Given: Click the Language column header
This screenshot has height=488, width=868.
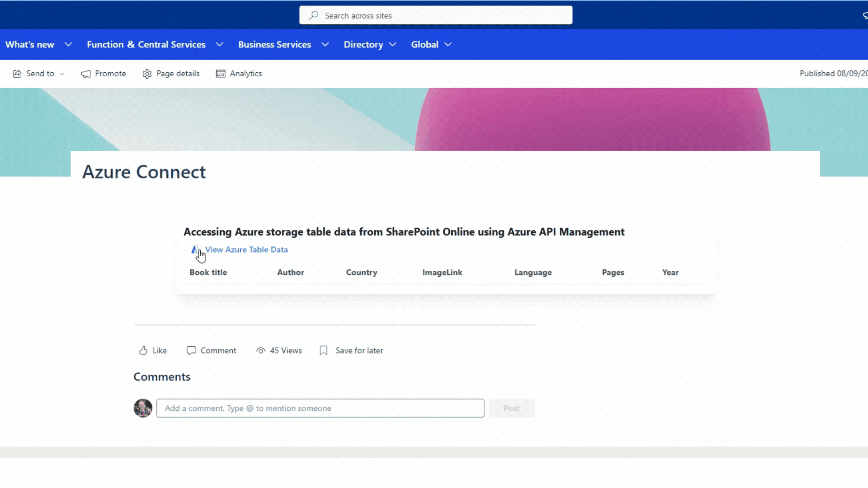Looking at the screenshot, I should [x=533, y=272].
